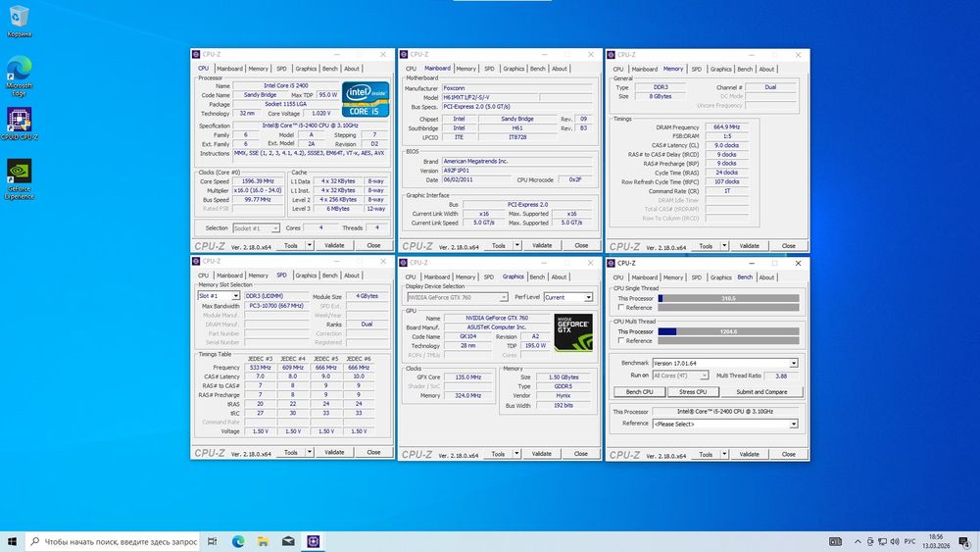
Task: Open the Reference Please Select dropdown
Action: pyautogui.click(x=725, y=424)
